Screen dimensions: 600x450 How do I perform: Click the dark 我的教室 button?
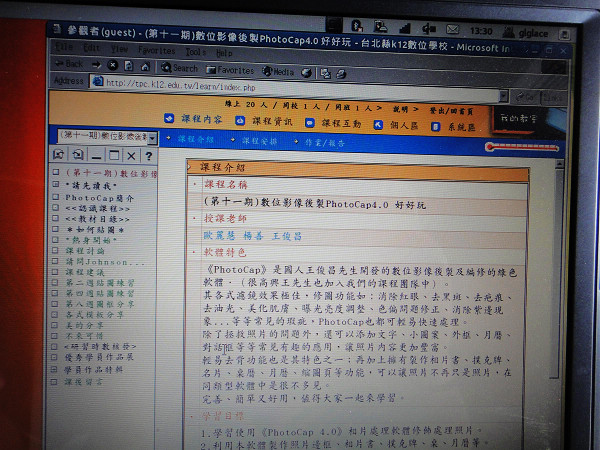pos(519,119)
